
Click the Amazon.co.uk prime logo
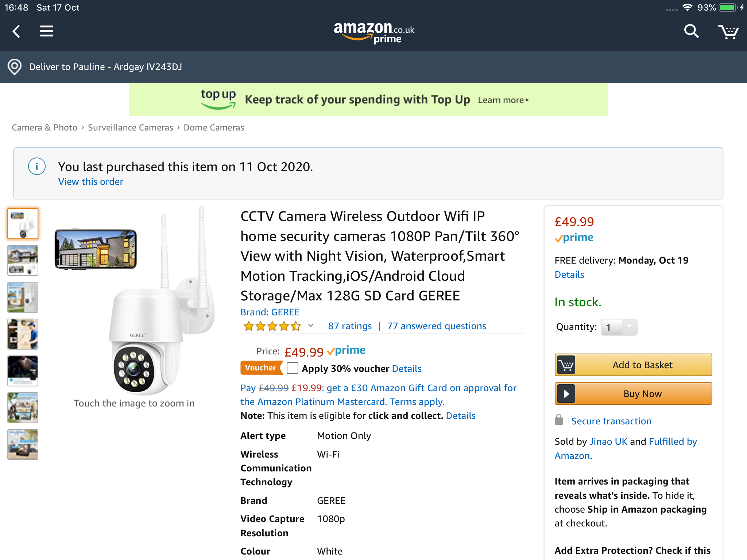pyautogui.click(x=374, y=32)
